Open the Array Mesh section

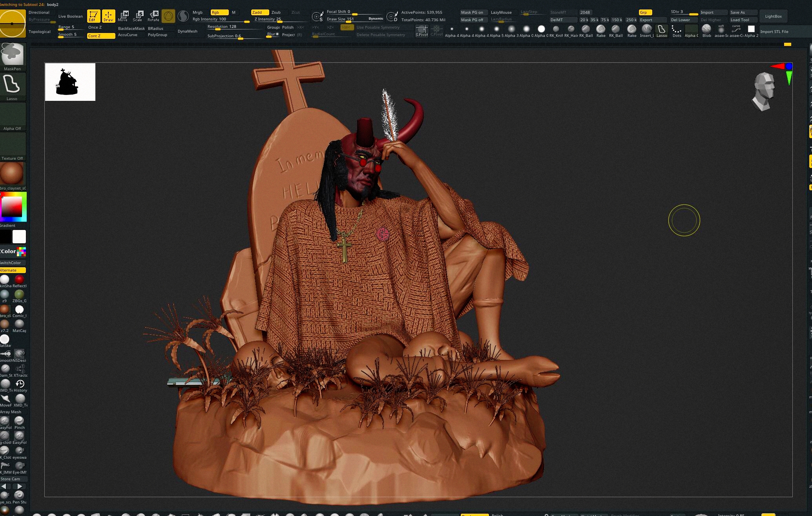click(x=11, y=412)
